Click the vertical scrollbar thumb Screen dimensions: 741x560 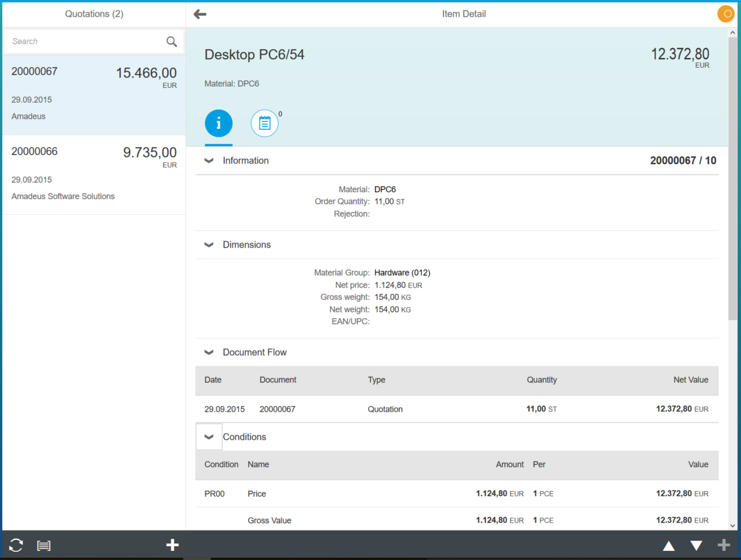732,178
